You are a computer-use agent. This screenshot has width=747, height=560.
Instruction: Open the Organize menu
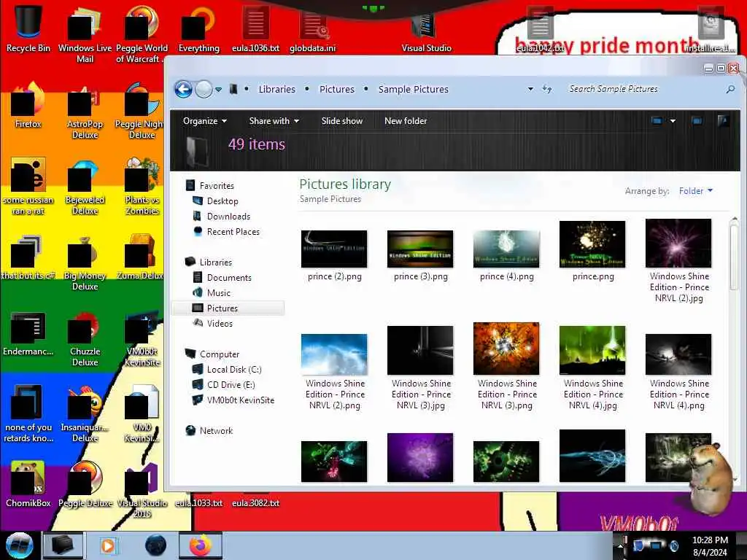(x=205, y=121)
